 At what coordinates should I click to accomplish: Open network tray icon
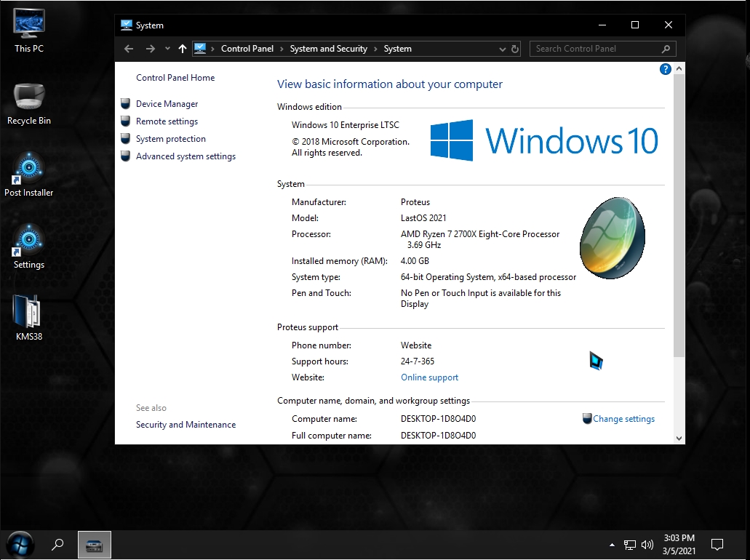pos(629,545)
